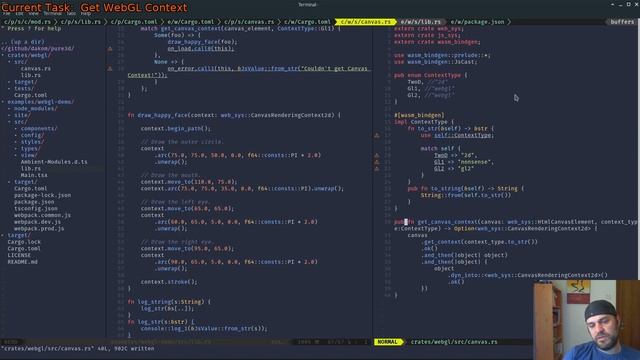The height and width of the screenshot is (360, 640).
Task: Click the NORMAL mode indicator in the status line
Action: coord(387,342)
